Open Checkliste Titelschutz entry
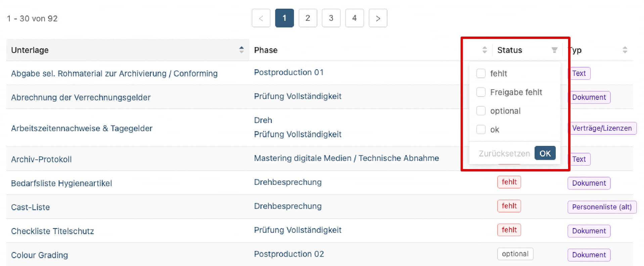This screenshot has width=644, height=266. [52, 231]
